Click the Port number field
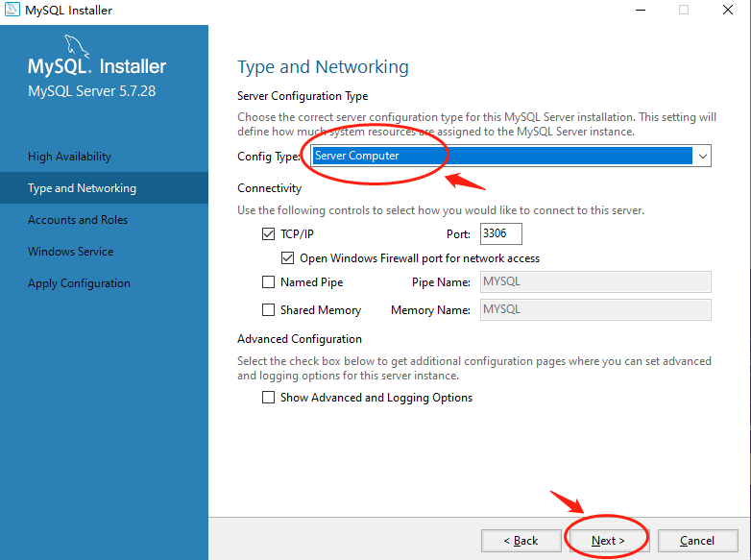The image size is (751, 560). coord(501,233)
